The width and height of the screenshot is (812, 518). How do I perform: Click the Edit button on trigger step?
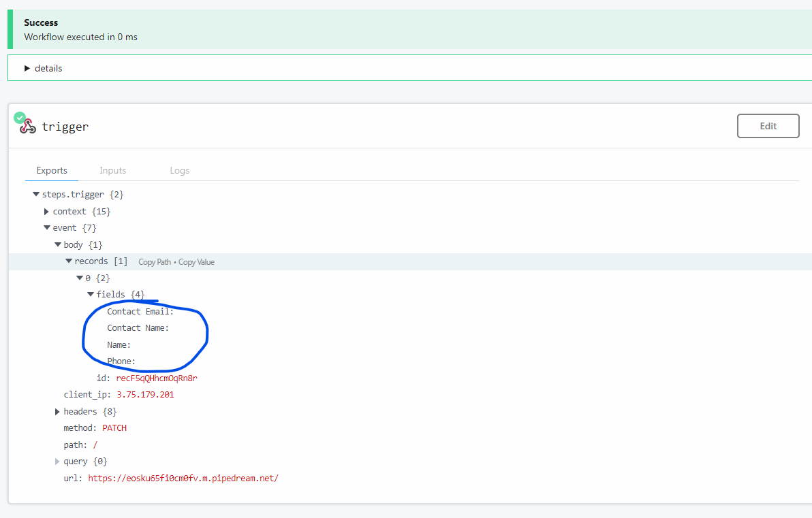click(768, 126)
